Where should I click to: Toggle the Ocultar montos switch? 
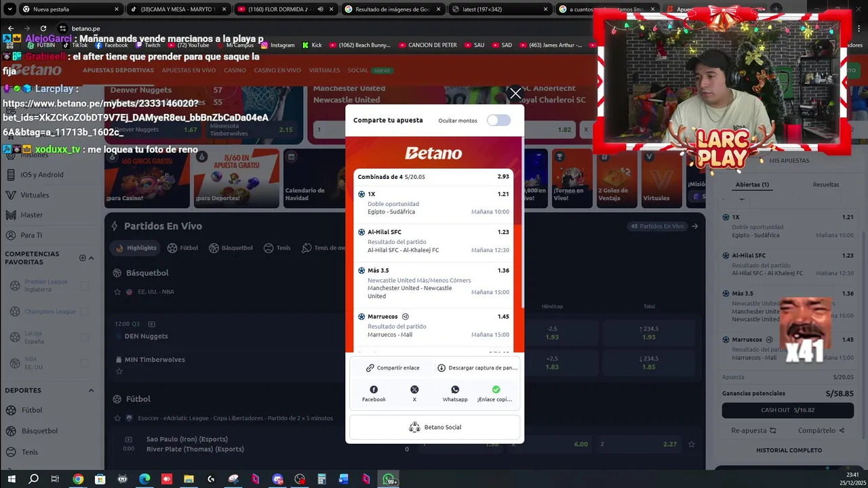coord(498,120)
